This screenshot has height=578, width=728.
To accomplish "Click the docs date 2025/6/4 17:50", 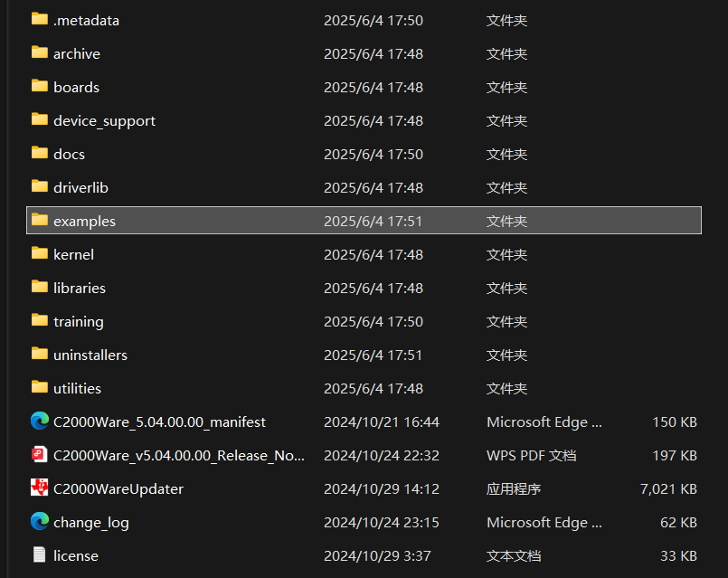I will coord(373,155).
